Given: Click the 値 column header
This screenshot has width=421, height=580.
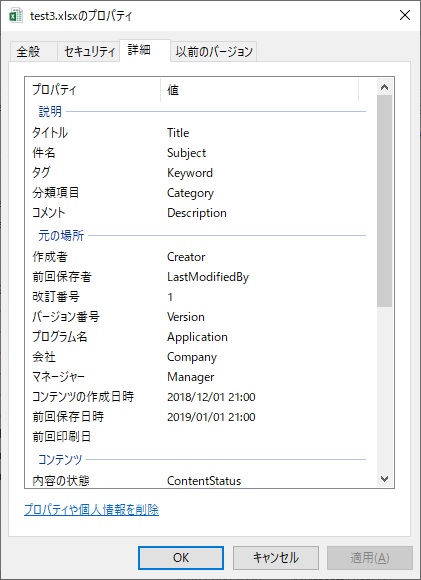Looking at the screenshot, I should [260, 90].
